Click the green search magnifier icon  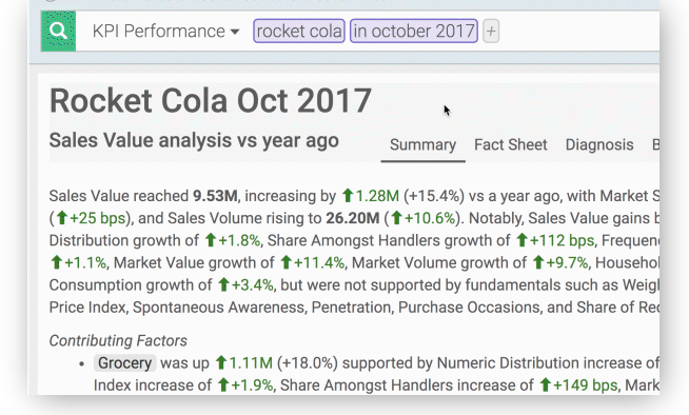click(x=59, y=32)
